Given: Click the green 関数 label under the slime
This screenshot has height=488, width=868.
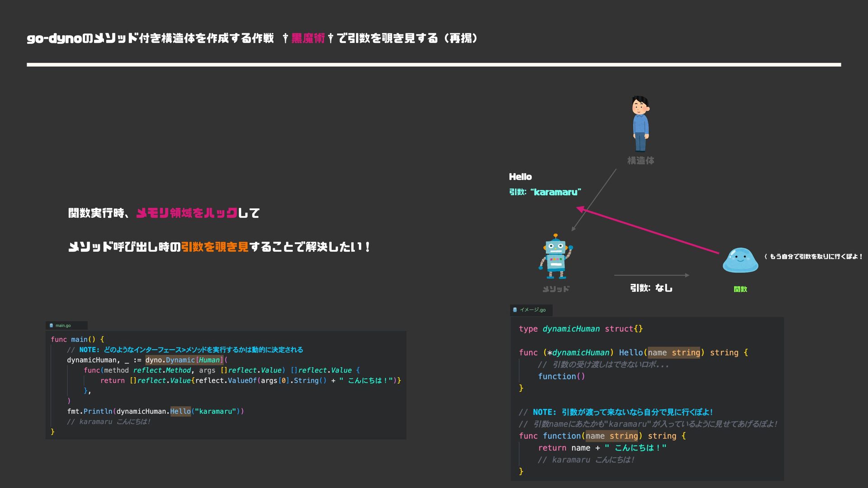Looking at the screenshot, I should (x=741, y=289).
